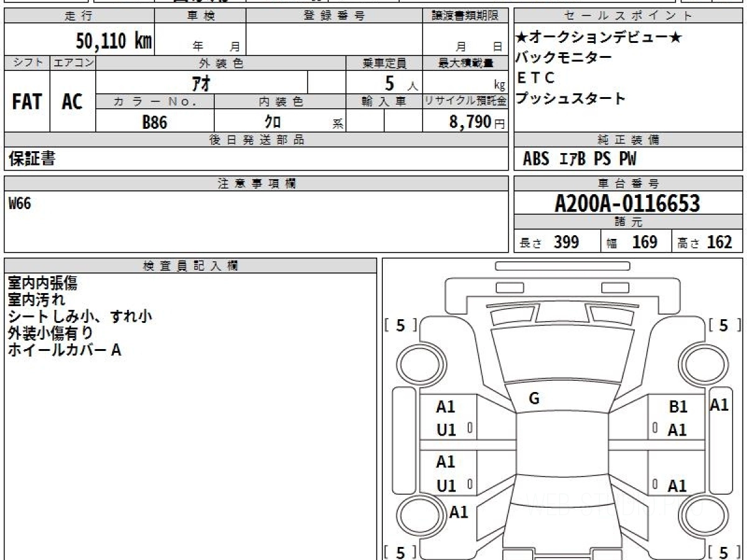Select the カラーNo. header
This screenshot has height=560, width=747.
(x=155, y=101)
